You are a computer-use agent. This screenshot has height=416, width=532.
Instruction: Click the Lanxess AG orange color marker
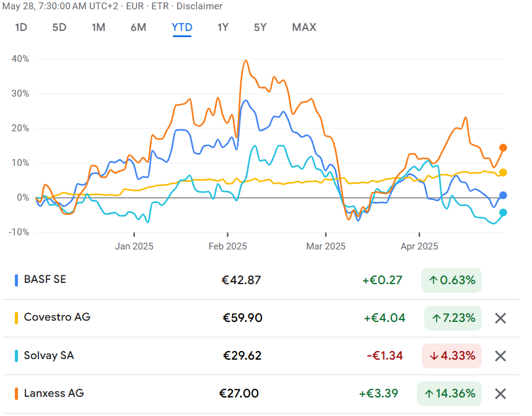pos(16,394)
